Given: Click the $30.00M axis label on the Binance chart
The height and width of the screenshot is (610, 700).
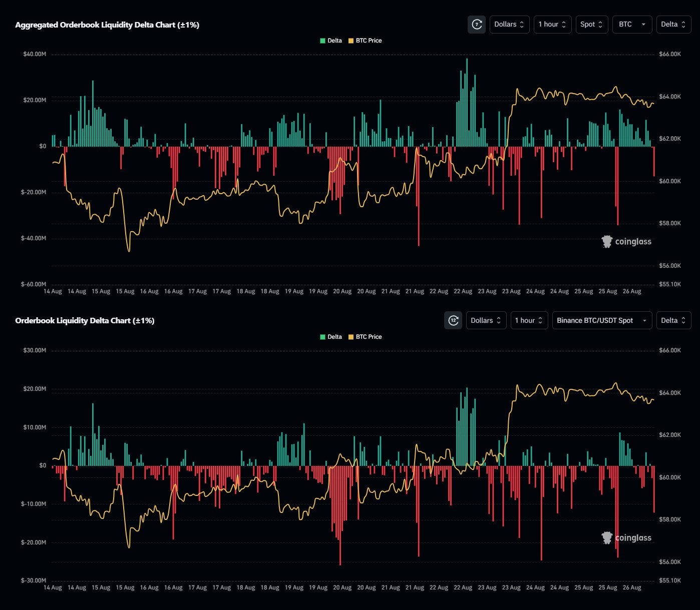Looking at the screenshot, I should pos(35,350).
